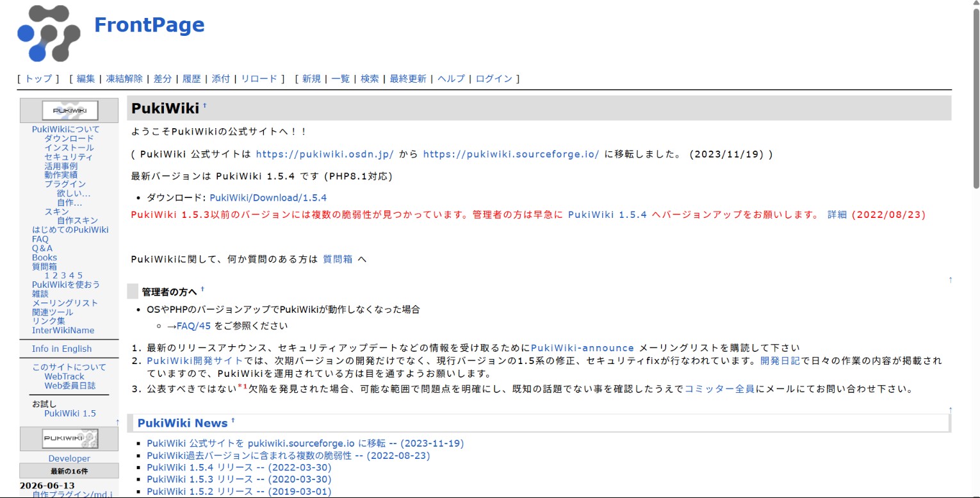Open 動作実績 in the sidebar
The height and width of the screenshot is (498, 980).
pos(61,175)
